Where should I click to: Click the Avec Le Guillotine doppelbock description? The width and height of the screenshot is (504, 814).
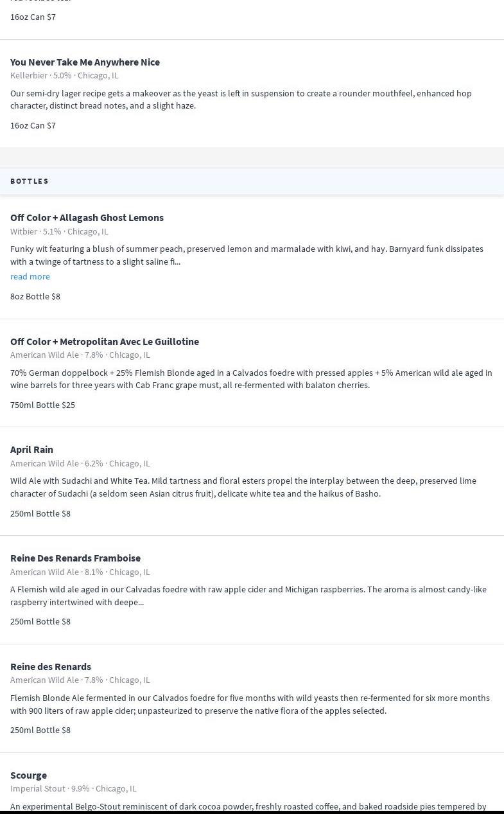pyautogui.click(x=251, y=378)
